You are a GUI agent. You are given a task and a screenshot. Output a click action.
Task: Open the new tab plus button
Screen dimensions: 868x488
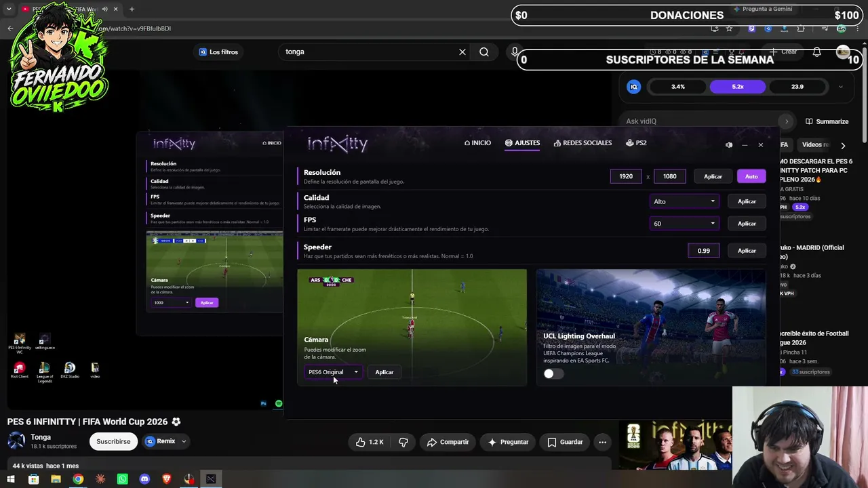pyautogui.click(x=132, y=9)
